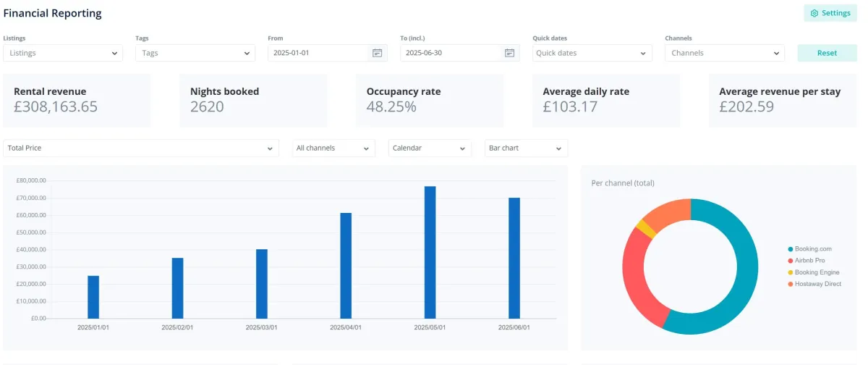The width and height of the screenshot is (868, 365).
Task: Change the Calendar grouping dropdown
Action: 430,148
